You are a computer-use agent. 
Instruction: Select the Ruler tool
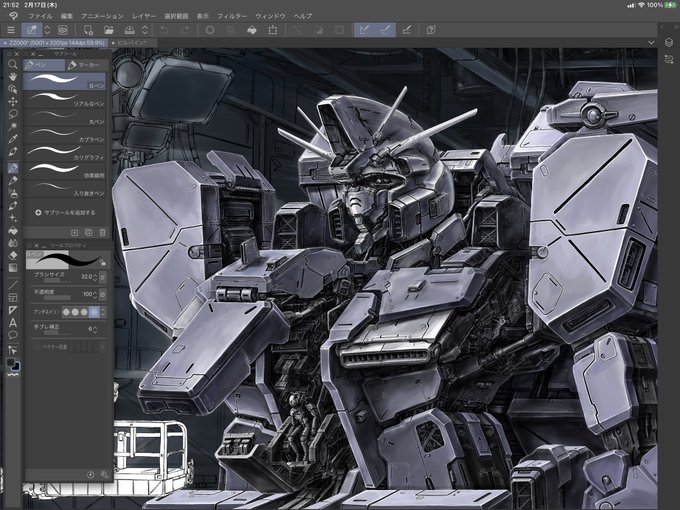13,310
